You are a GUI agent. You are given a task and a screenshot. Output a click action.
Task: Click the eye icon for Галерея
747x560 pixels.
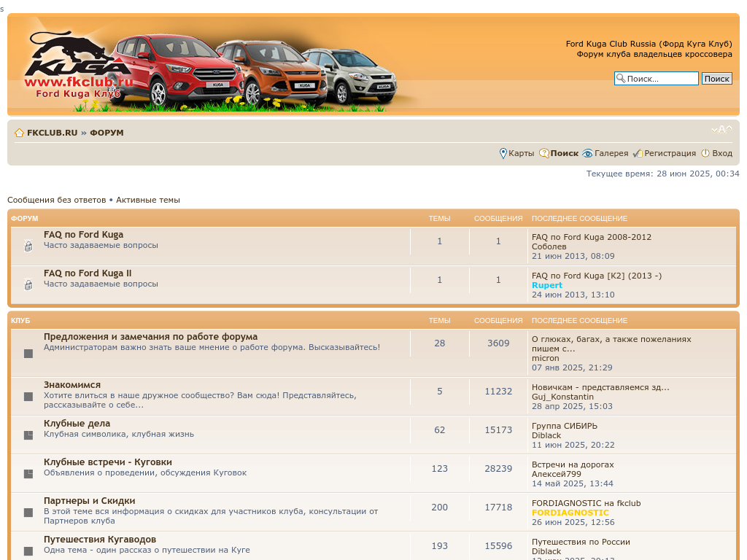587,153
